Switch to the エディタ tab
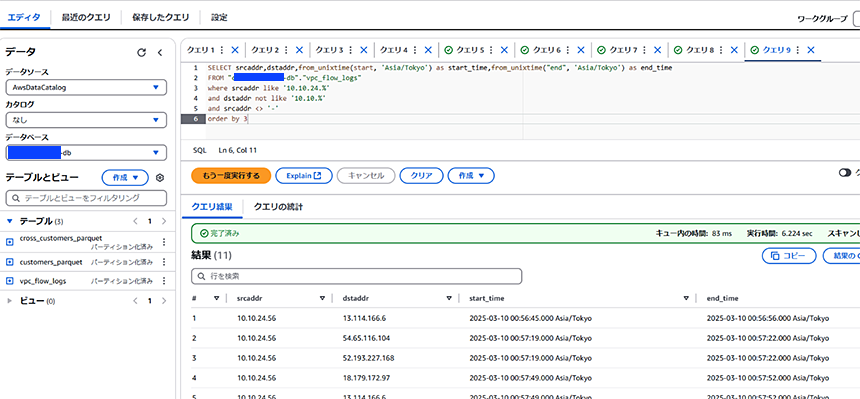Image resolution: width=860 pixels, height=399 pixels. 24,17
